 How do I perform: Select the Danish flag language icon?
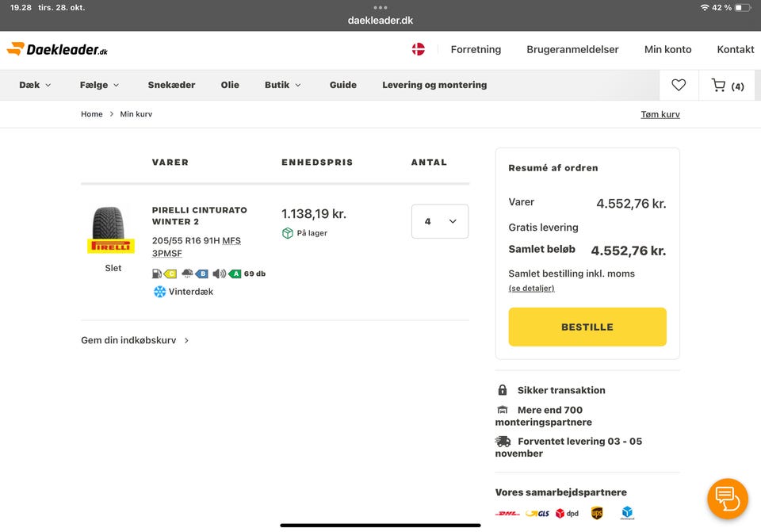pos(419,49)
